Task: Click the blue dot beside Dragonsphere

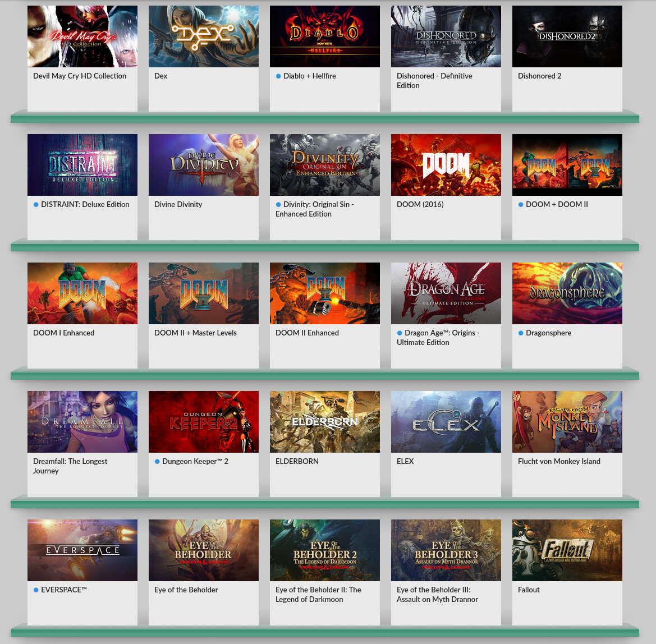Action: [521, 333]
